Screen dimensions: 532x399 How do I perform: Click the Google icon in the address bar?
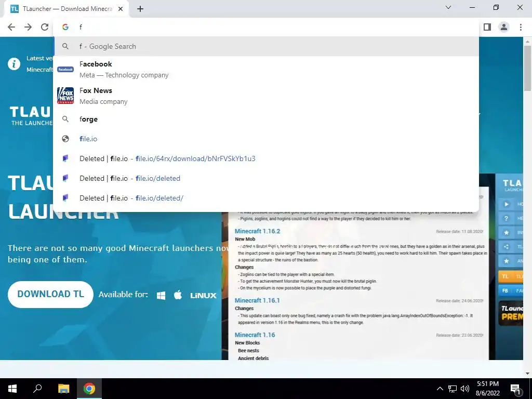click(x=65, y=27)
